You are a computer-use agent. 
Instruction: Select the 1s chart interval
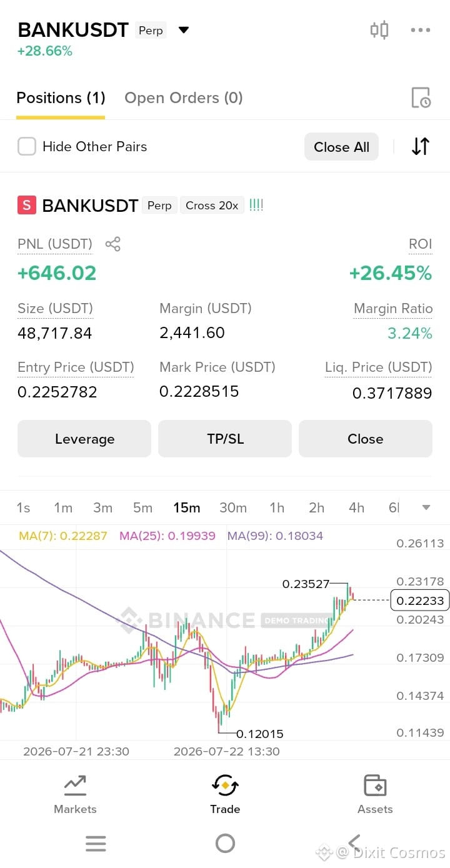click(23, 507)
